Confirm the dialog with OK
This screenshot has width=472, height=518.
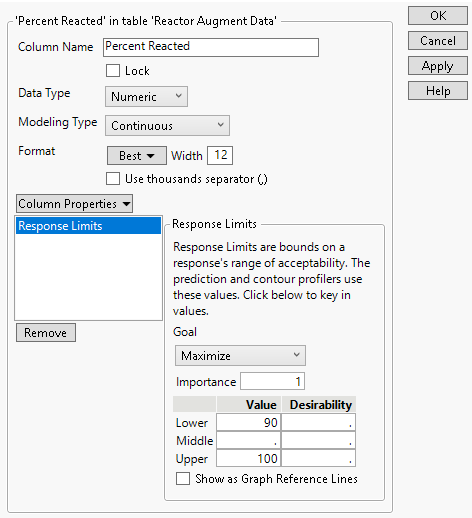tap(438, 16)
